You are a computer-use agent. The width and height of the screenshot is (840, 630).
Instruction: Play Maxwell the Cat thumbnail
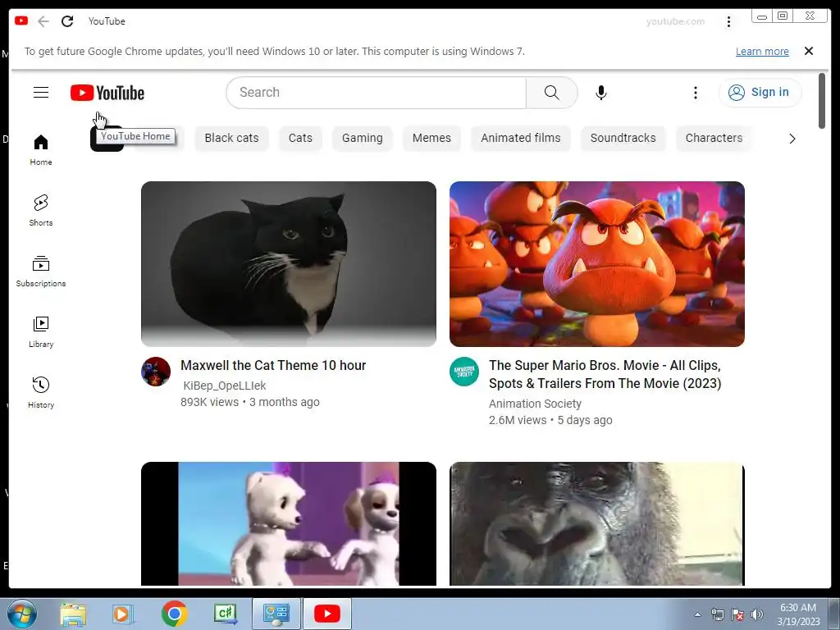[x=289, y=264]
